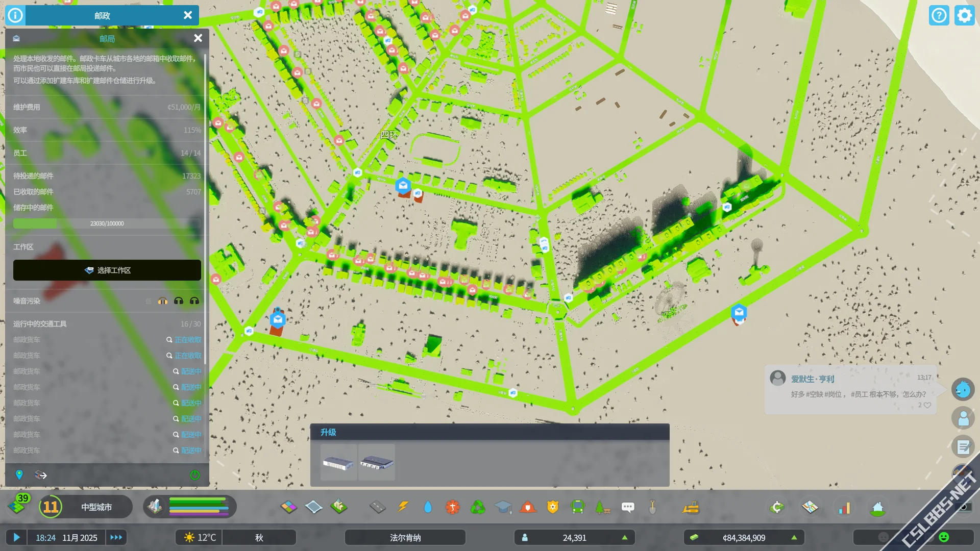Open the Education graduation cap menu

[503, 507]
